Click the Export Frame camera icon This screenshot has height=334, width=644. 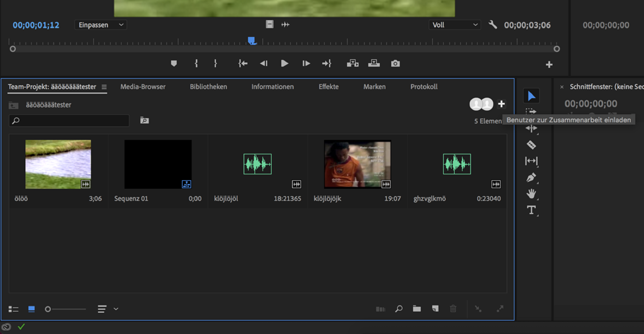point(395,63)
